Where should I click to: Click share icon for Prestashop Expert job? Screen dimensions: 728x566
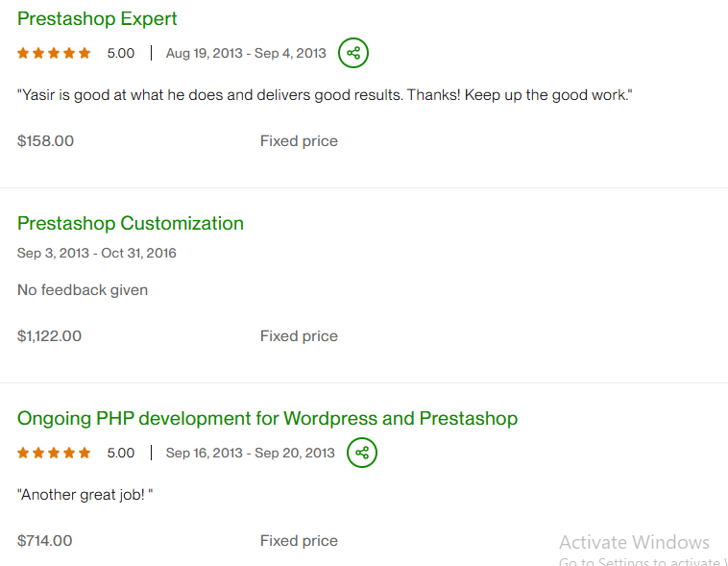pos(353,53)
